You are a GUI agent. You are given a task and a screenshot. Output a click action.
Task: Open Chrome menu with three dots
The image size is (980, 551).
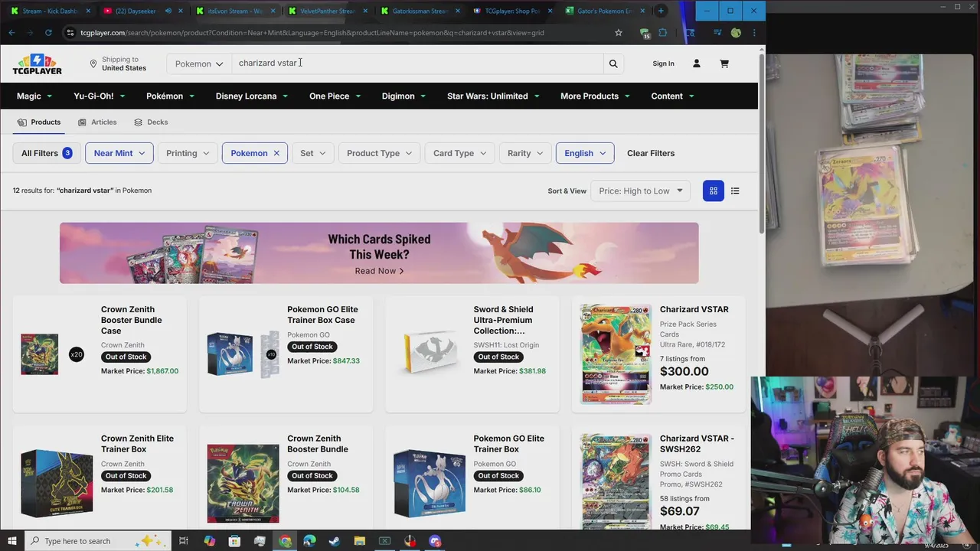tap(754, 33)
